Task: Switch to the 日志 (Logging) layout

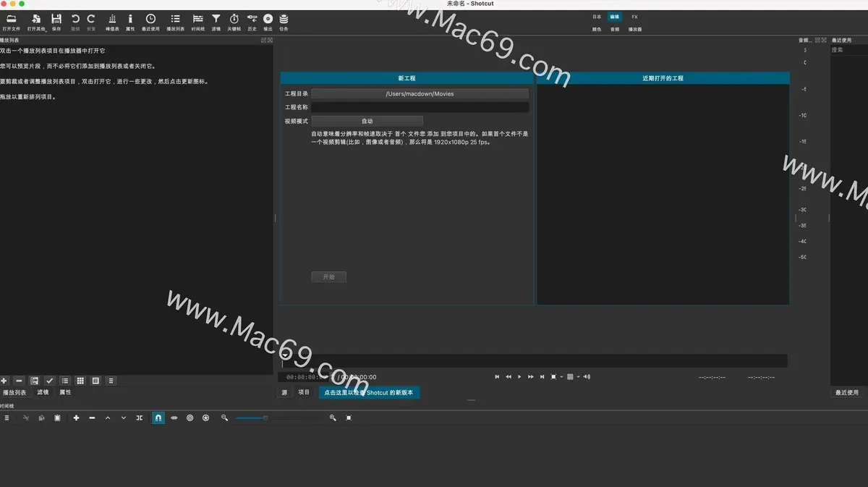Action: pyautogui.click(x=597, y=17)
